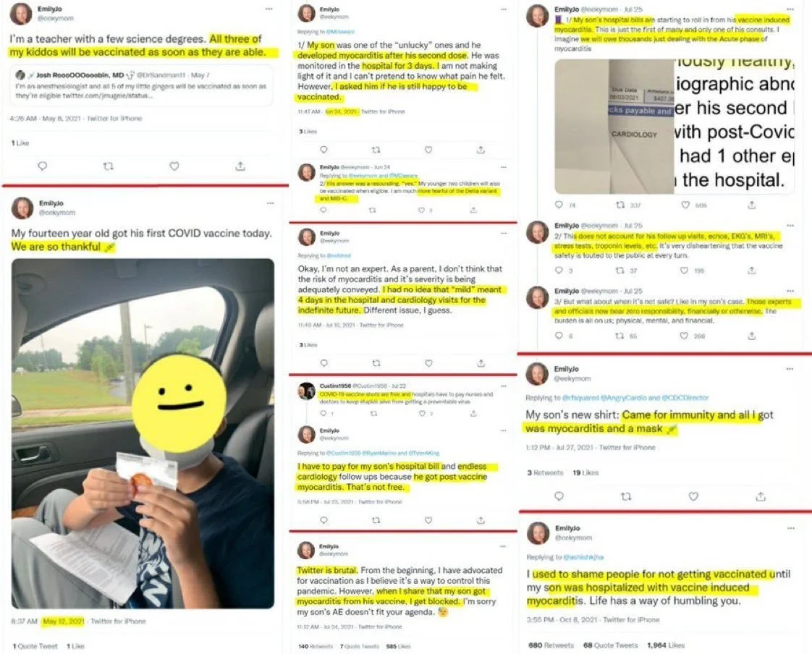This screenshot has height=654, width=812.
Task: Open the cardiology hospital bill image
Action: tap(674, 127)
